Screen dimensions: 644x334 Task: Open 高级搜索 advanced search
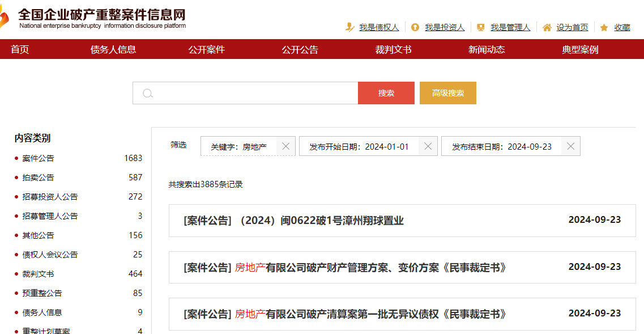tap(447, 93)
